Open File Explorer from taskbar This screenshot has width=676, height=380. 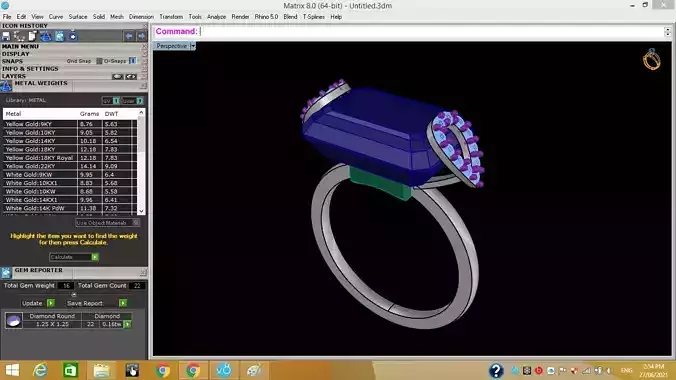tap(102, 370)
